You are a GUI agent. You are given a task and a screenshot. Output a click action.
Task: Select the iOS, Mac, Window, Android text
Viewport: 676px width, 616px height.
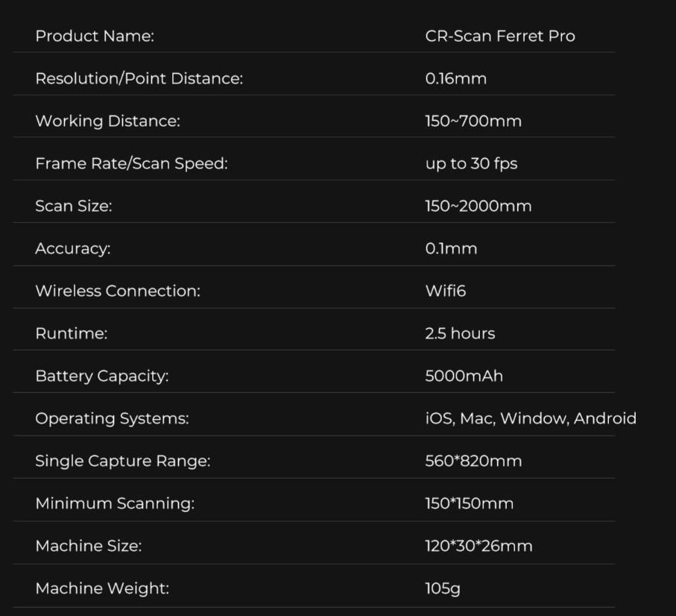click(x=531, y=418)
